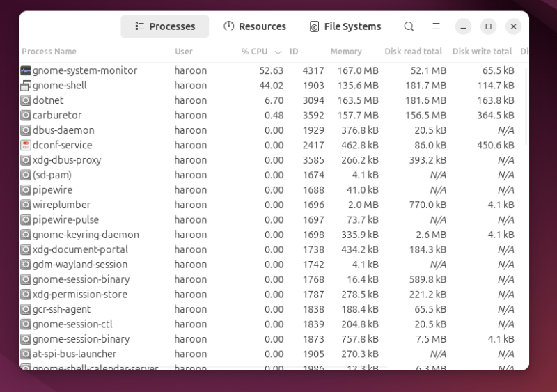Toggle sort arrow beside % CPU

click(278, 52)
